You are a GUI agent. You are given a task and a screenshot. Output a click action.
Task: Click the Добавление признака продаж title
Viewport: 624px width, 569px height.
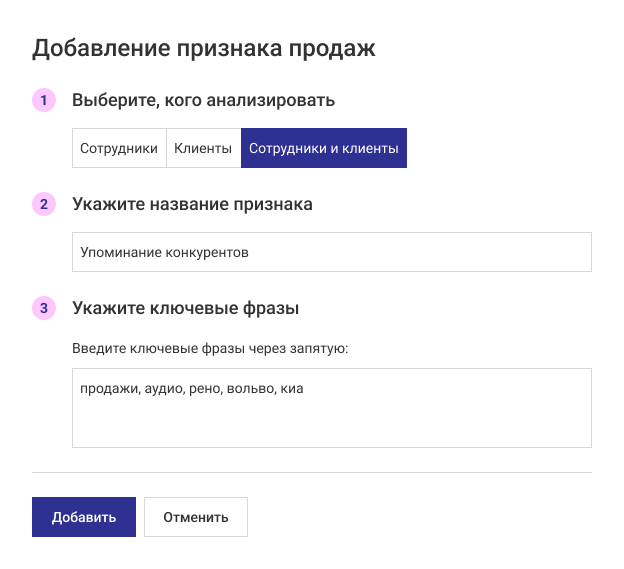(x=204, y=48)
